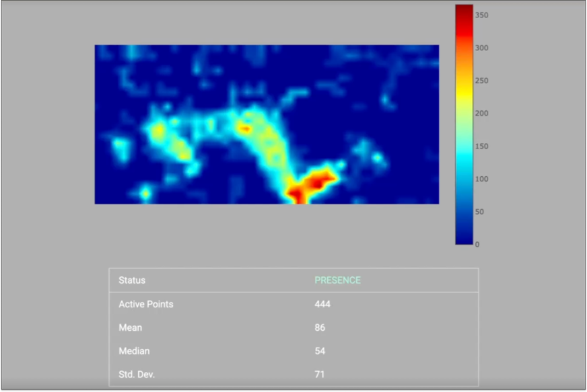The image size is (587, 392).
Task: Click the Mean row label
Action: tap(130, 327)
